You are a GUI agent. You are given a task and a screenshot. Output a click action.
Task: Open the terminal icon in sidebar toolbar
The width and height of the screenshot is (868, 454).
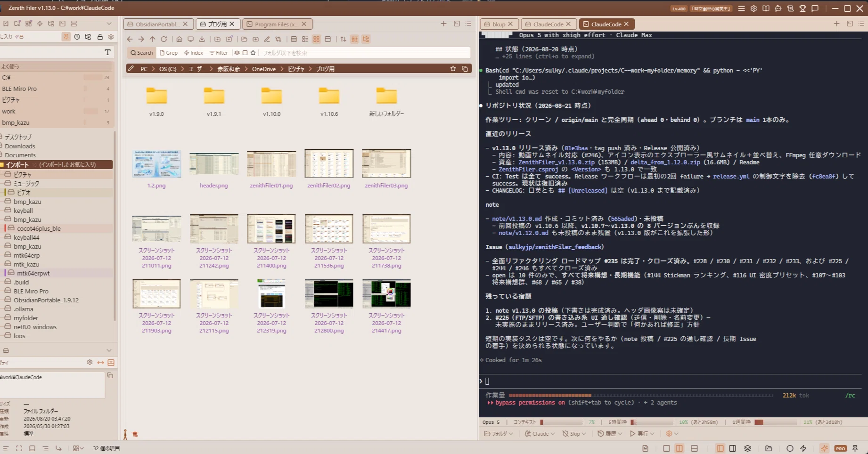point(62,24)
